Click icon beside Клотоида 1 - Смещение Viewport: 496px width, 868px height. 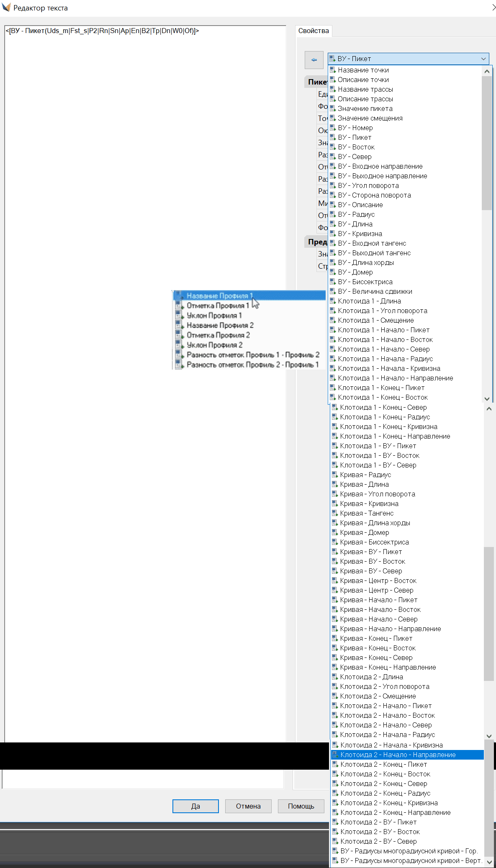coord(333,320)
